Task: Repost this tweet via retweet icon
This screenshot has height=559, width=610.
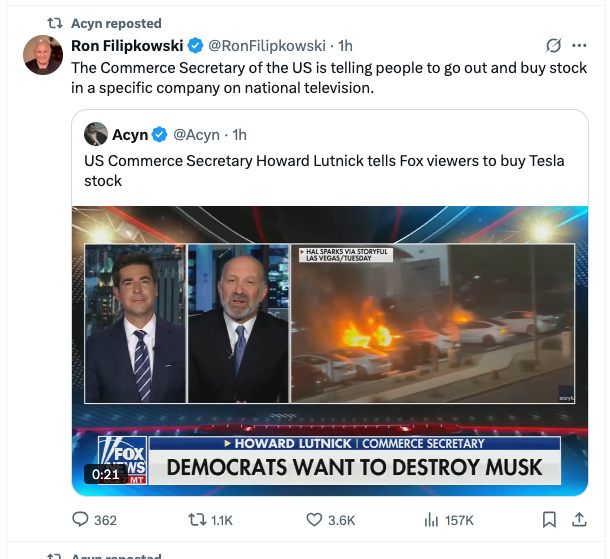Action: (197, 519)
